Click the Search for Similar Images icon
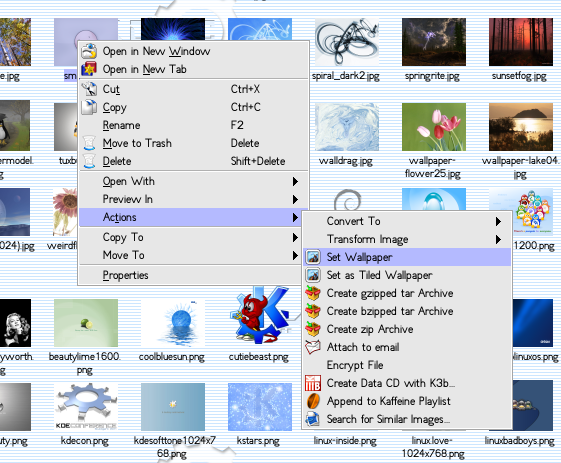Image resolution: width=561 pixels, height=463 pixels. tap(313, 419)
